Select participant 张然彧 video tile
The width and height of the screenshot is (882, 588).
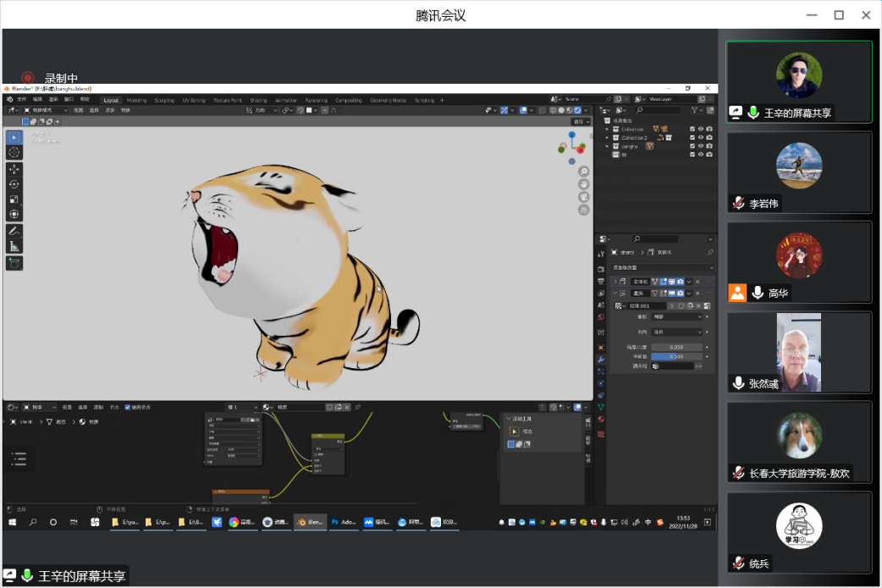(x=799, y=353)
